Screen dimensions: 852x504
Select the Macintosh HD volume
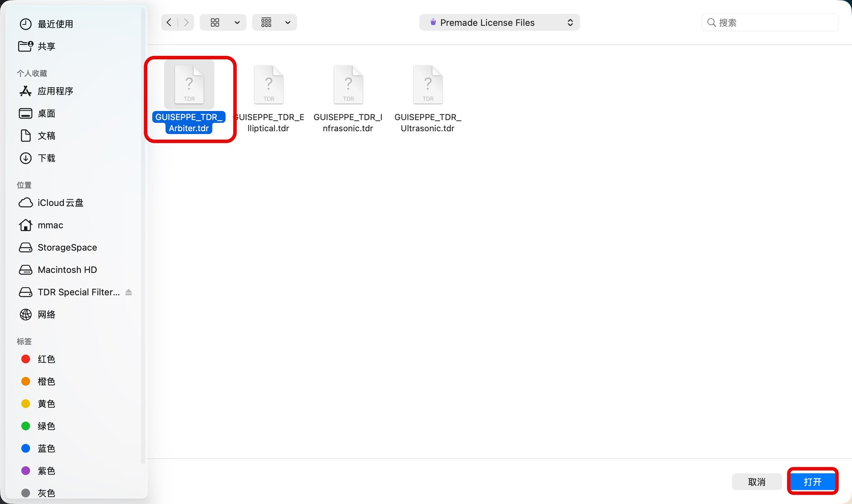58,270
